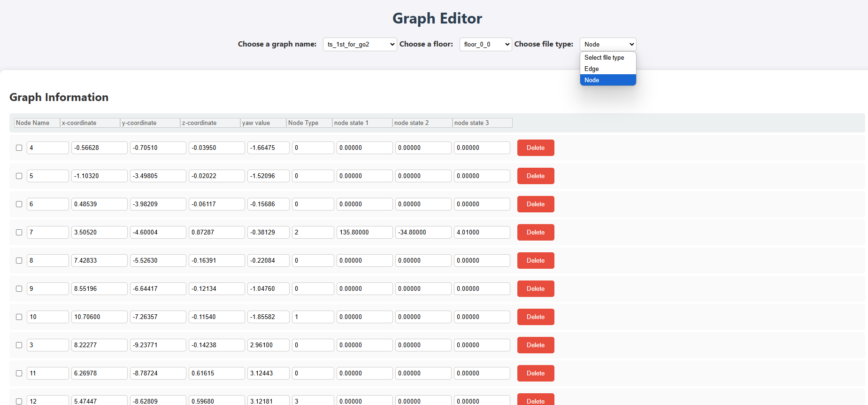Choose the 'Select file type' option
Viewport: 868px width, 405px height.
pyautogui.click(x=608, y=57)
